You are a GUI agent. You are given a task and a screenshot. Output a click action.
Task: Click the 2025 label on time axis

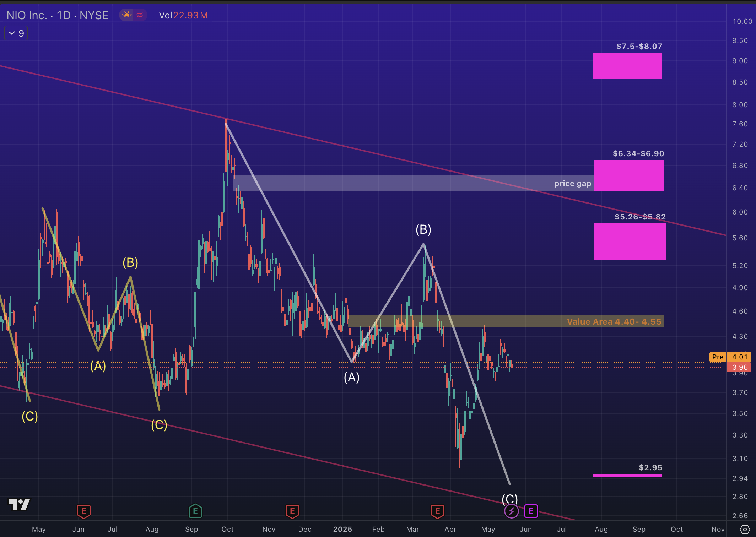(x=342, y=529)
